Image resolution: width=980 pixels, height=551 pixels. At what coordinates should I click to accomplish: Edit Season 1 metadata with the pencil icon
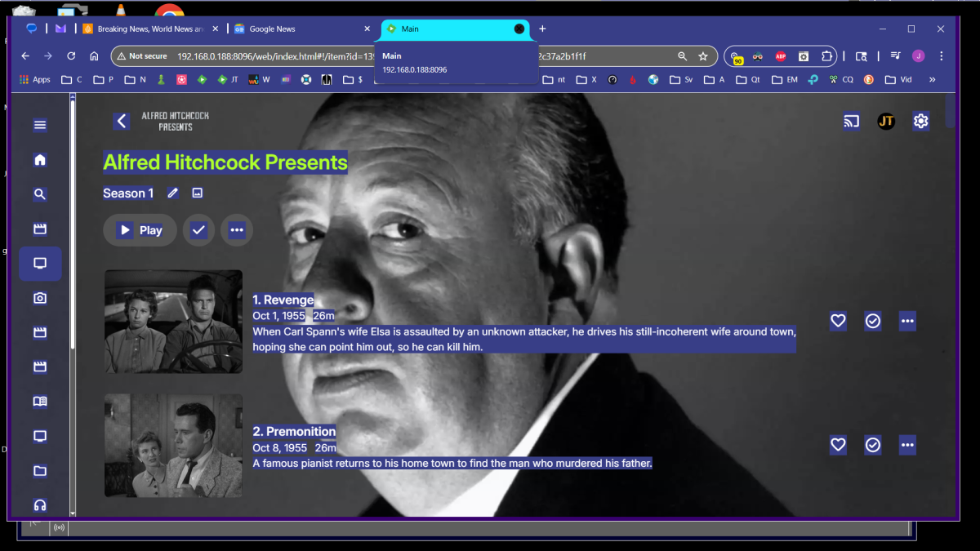(x=172, y=193)
